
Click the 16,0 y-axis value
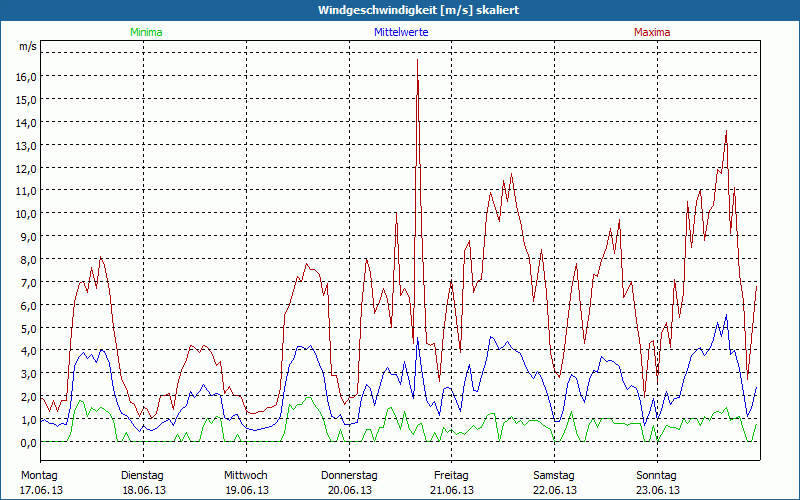pos(28,77)
